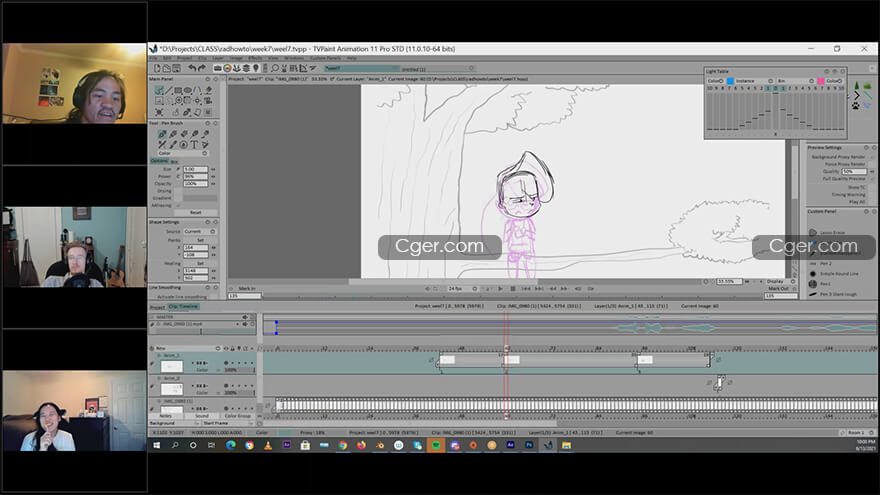The width and height of the screenshot is (880, 495).
Task: Open the Display dropdown below the canvas
Action: coord(781,281)
